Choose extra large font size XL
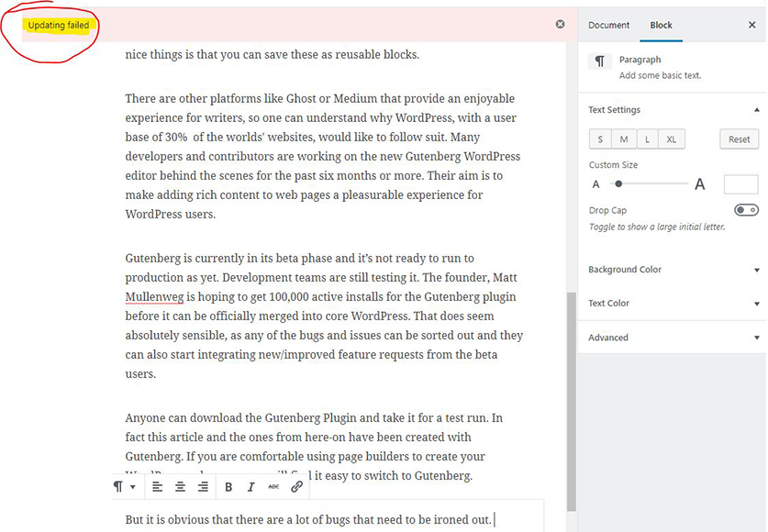The image size is (768, 532). point(671,139)
